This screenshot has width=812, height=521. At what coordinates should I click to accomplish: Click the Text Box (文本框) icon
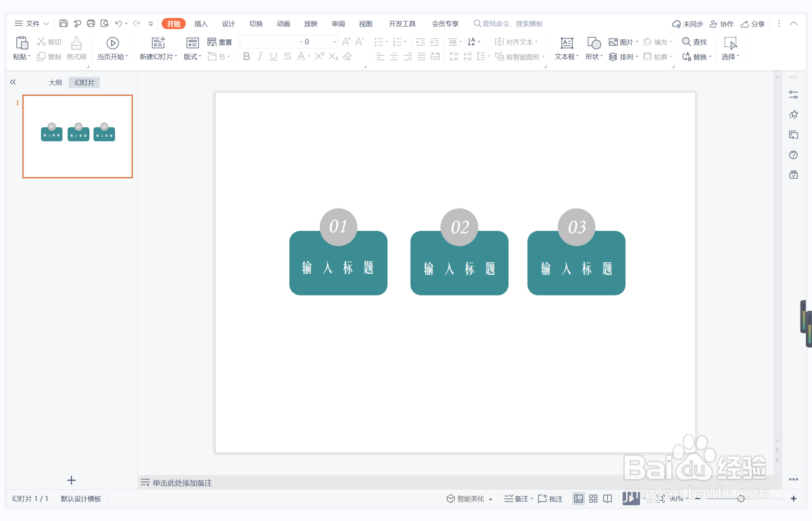pos(566,43)
